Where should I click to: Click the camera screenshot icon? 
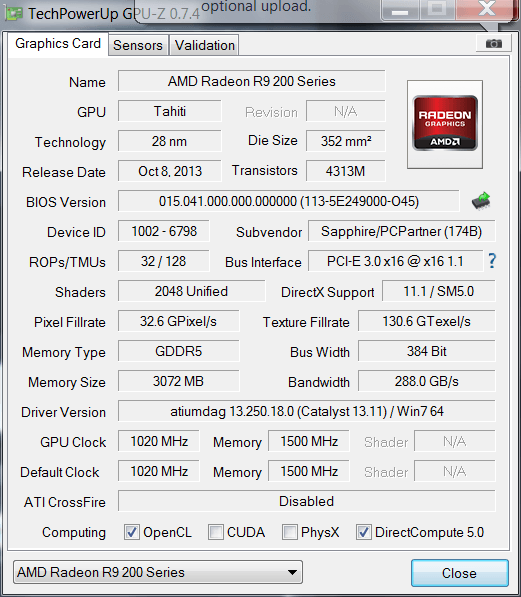coord(494,43)
